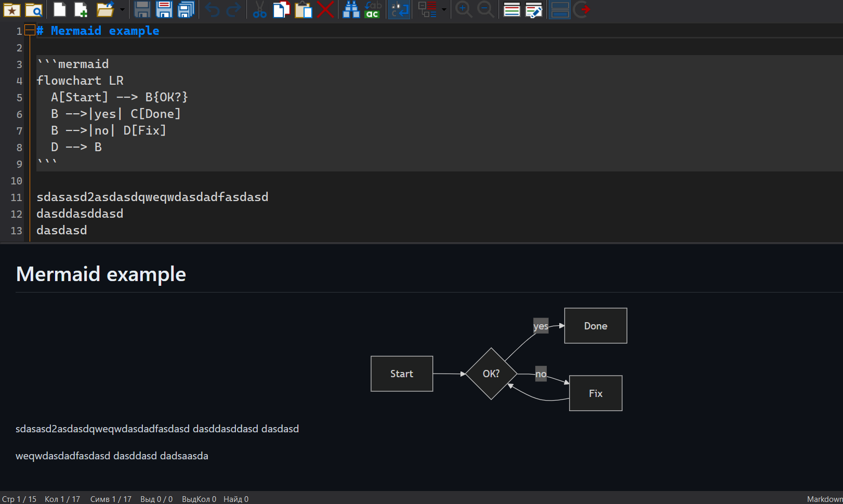Toggle the split preview pane

point(560,10)
